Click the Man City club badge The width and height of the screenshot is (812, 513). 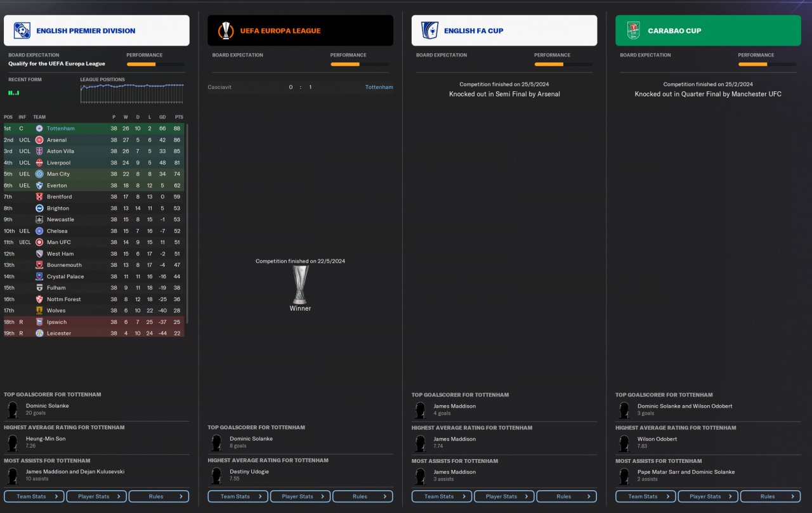[39, 174]
